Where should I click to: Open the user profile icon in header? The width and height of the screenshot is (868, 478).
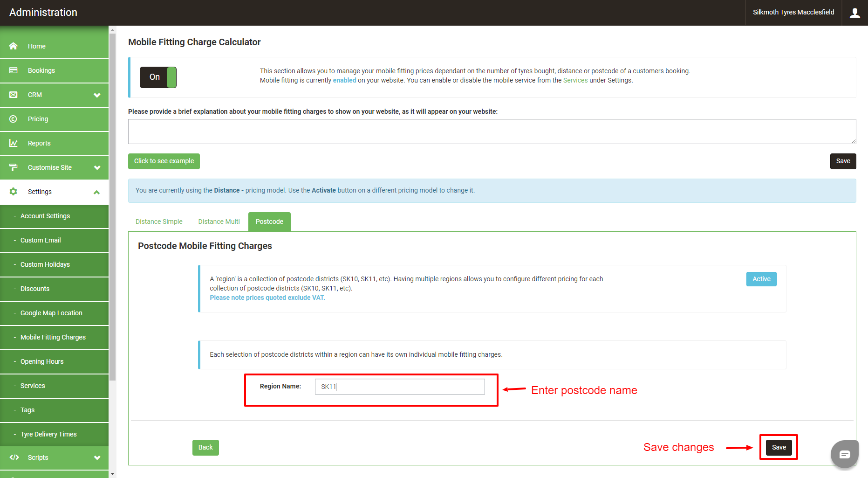point(855,13)
